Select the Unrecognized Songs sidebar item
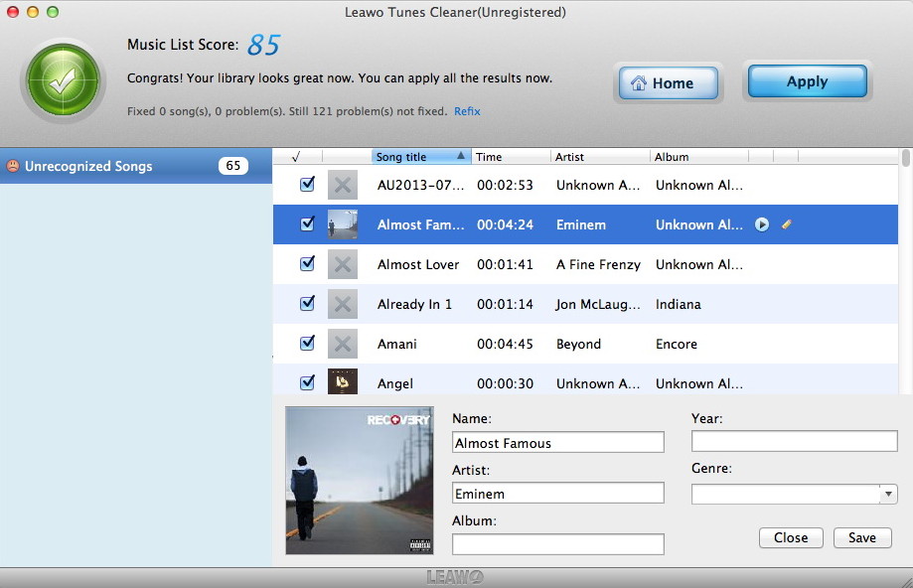This screenshot has height=588, width=913. (136, 166)
